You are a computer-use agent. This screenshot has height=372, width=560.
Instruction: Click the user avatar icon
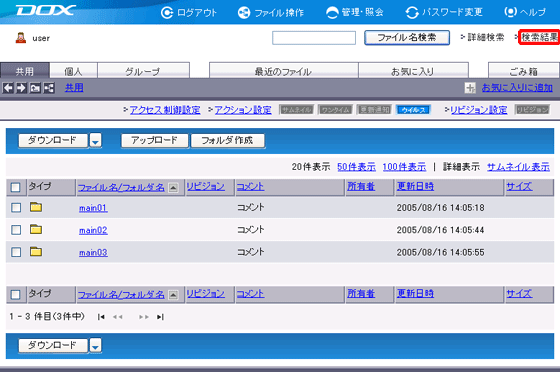coord(21,37)
